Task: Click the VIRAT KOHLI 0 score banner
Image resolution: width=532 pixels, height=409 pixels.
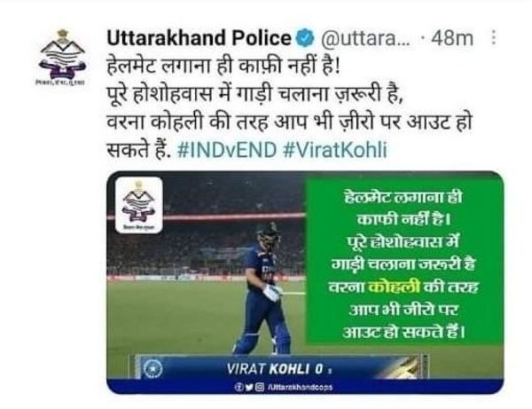Action: pyautogui.click(x=282, y=367)
